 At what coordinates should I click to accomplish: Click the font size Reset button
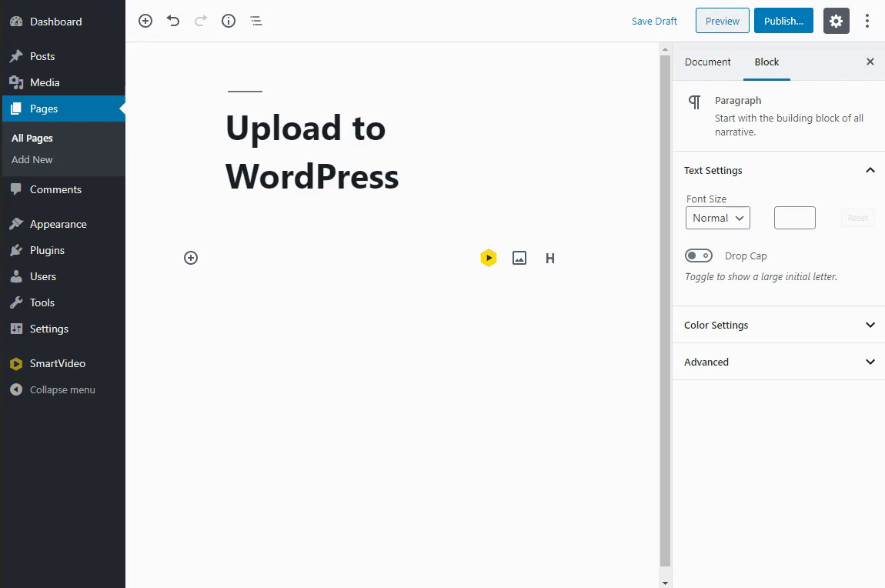coord(857,218)
